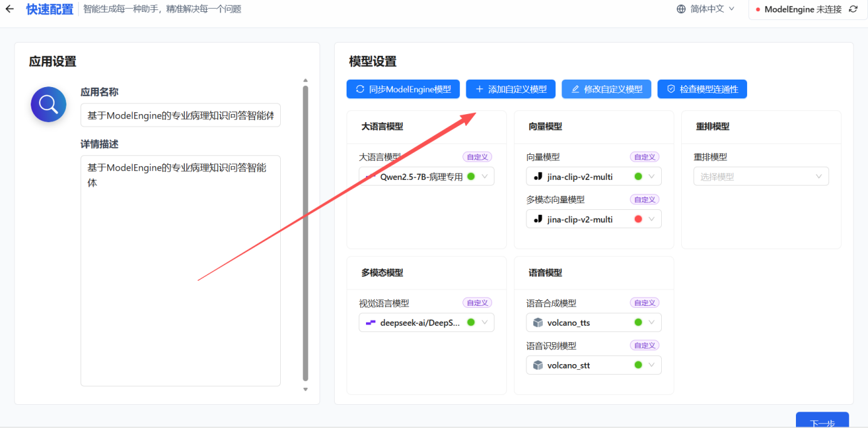Click the 向量模型 card title

coord(545,126)
